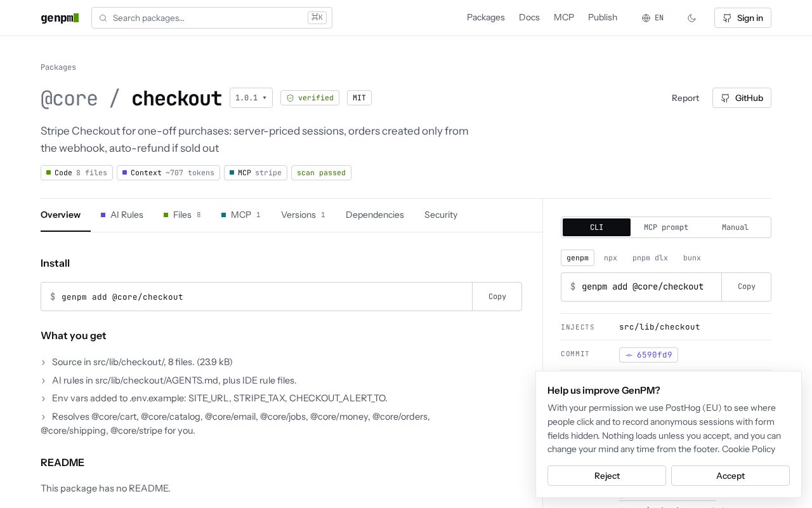Click the ⌘K shortcut badge
This screenshot has height=508, width=812.
pyautogui.click(x=317, y=18)
